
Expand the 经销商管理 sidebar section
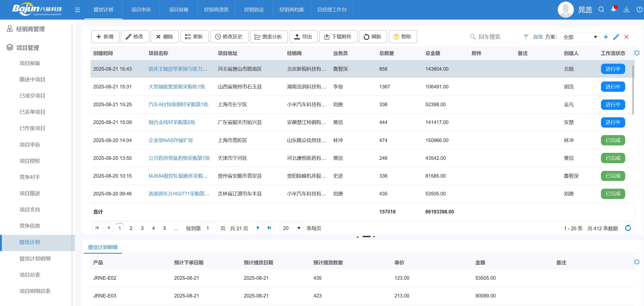point(30,29)
